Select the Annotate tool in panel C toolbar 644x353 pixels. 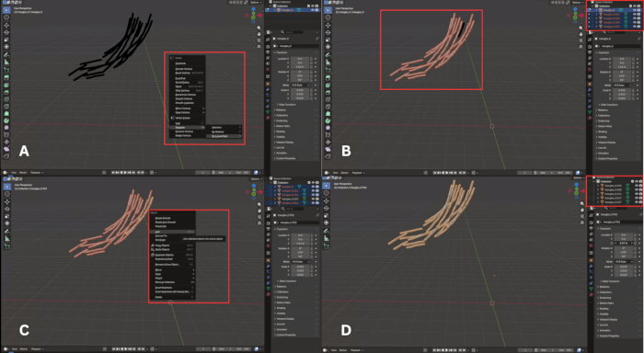(6, 231)
